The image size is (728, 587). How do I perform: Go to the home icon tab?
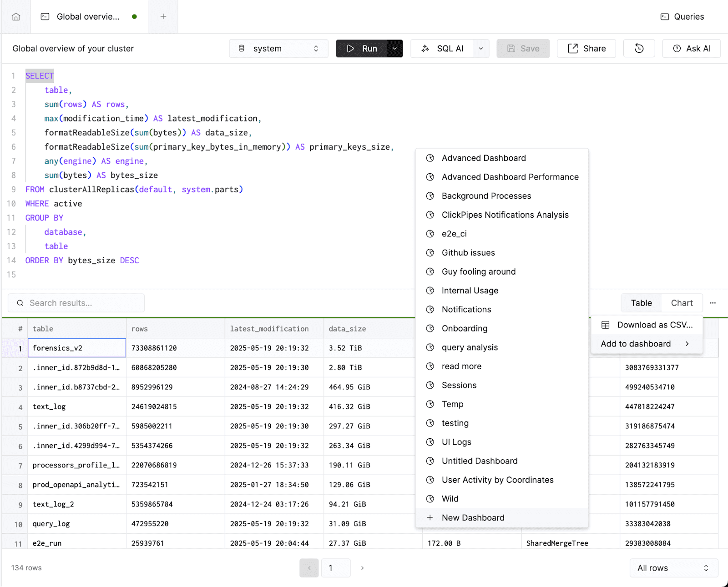16,17
